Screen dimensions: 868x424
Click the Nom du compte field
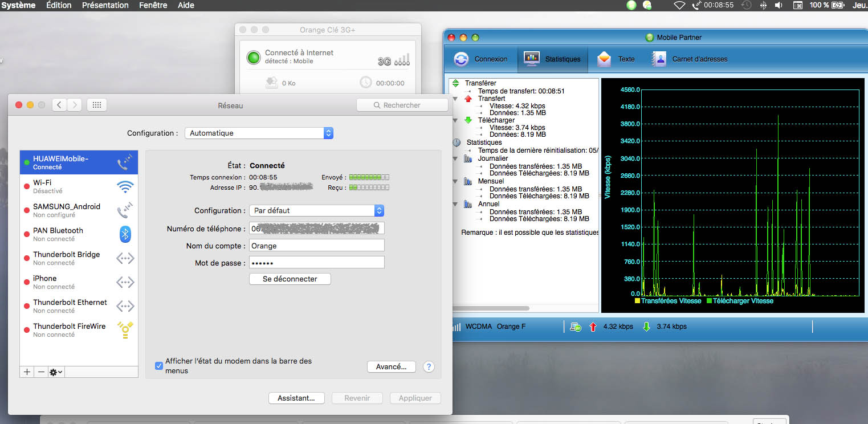[x=317, y=246]
